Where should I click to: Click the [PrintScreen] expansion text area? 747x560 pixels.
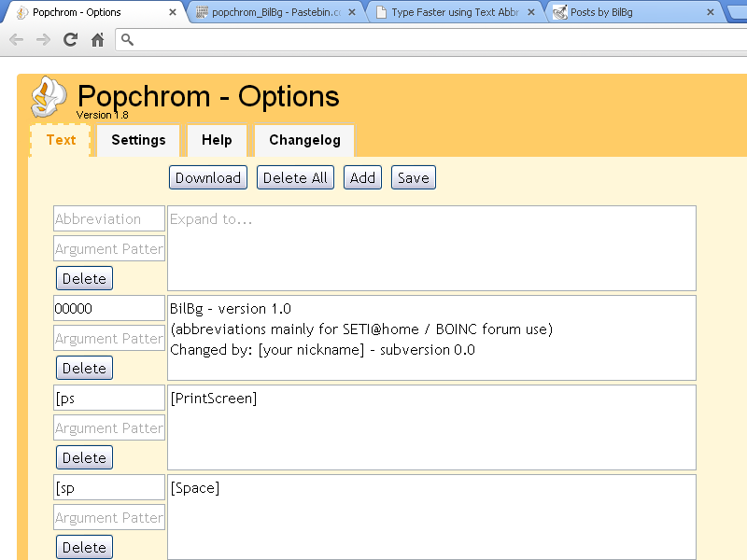pyautogui.click(x=431, y=427)
